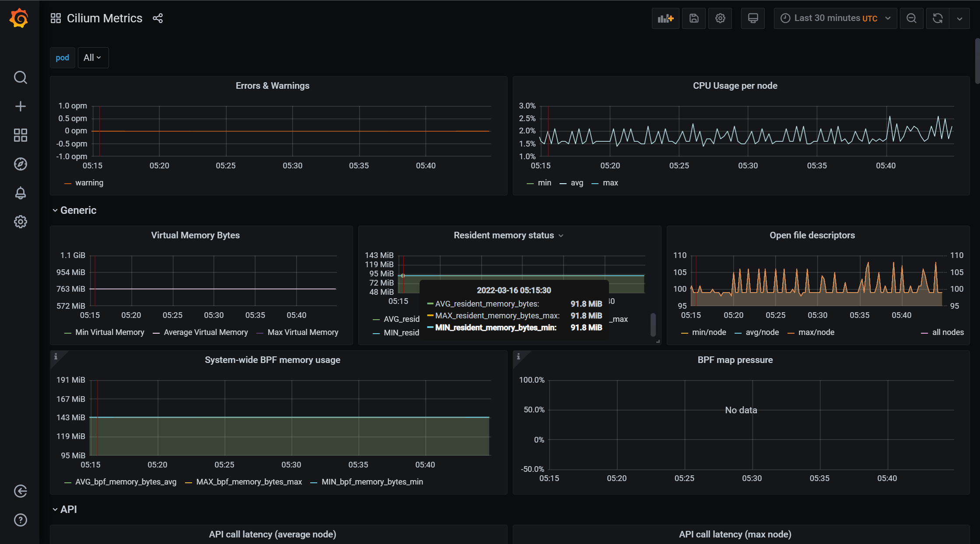Open the Virtual Memory Bytes panel title menu
The image size is (980, 544).
196,235
